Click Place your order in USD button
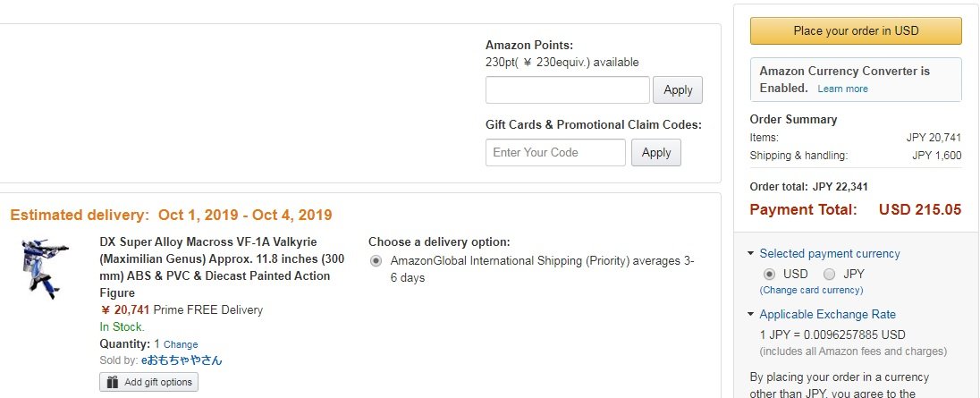Image resolution: width=980 pixels, height=398 pixels. [856, 30]
